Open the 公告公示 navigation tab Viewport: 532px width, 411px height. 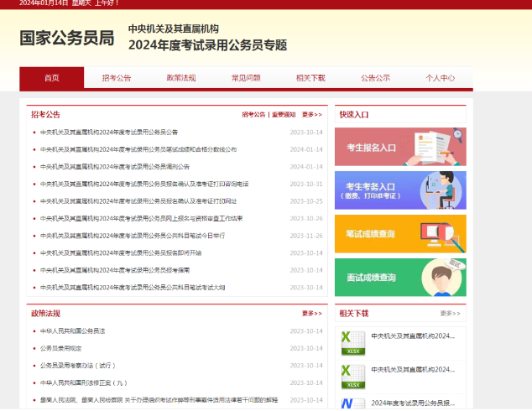[x=376, y=78]
